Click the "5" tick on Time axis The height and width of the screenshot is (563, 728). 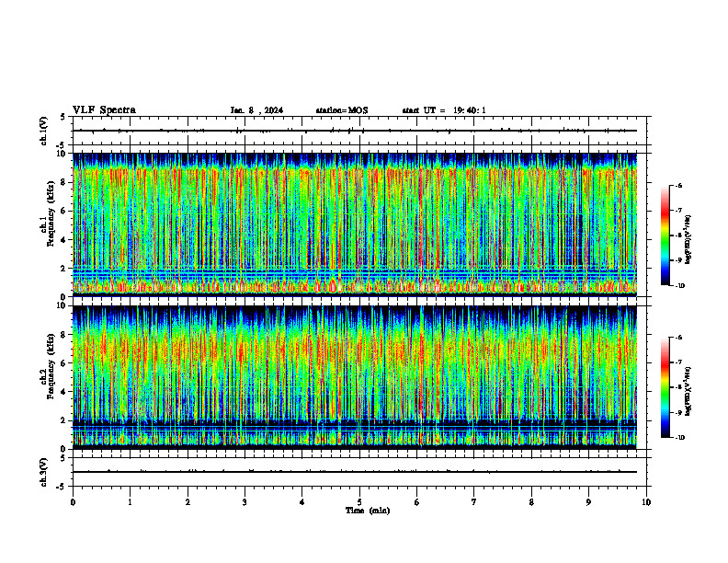tap(359, 502)
